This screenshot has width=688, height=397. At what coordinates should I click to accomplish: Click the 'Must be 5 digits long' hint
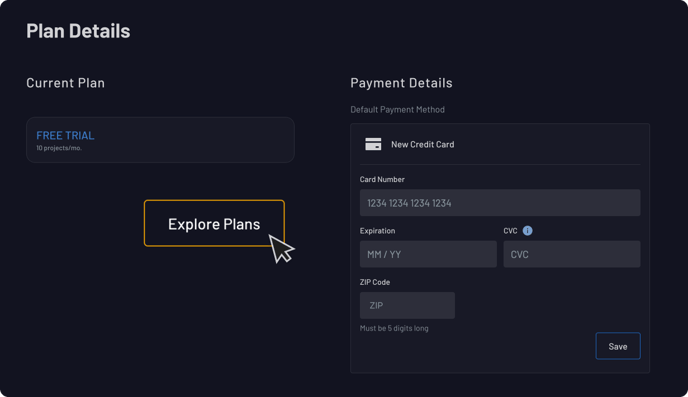(394, 328)
